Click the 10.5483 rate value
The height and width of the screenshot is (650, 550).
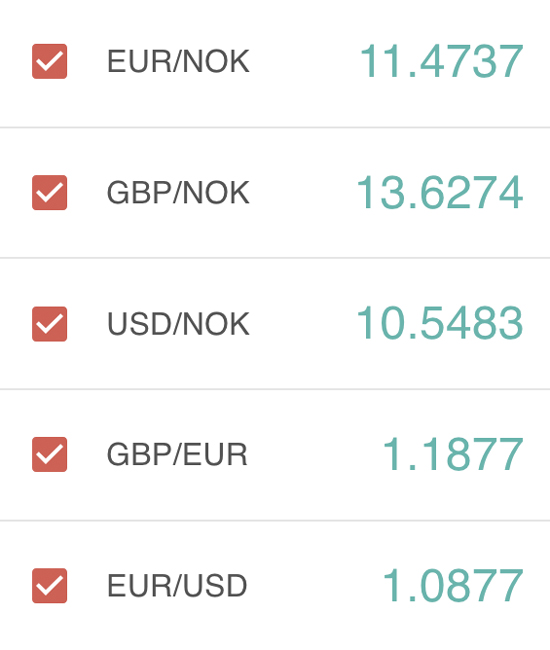pyautogui.click(x=440, y=323)
